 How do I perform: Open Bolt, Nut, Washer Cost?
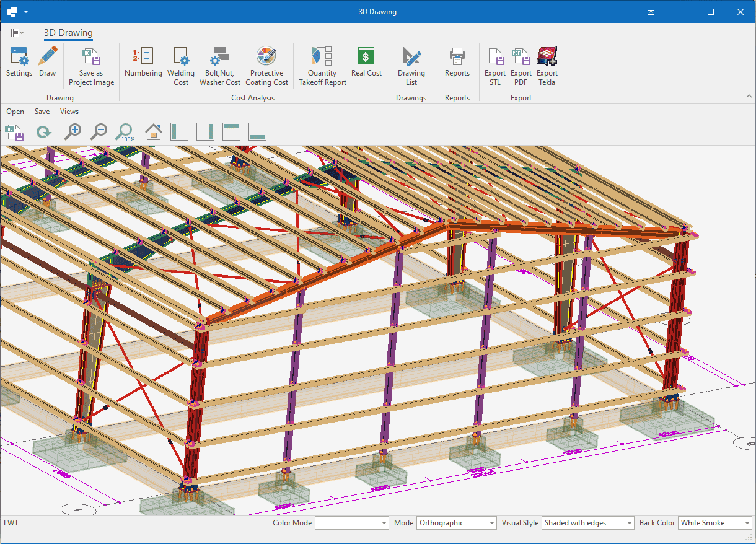[219, 66]
